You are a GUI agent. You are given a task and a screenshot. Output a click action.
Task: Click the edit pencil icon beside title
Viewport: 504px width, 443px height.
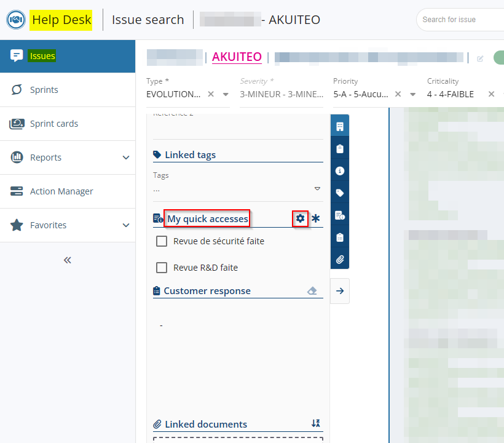(x=480, y=58)
